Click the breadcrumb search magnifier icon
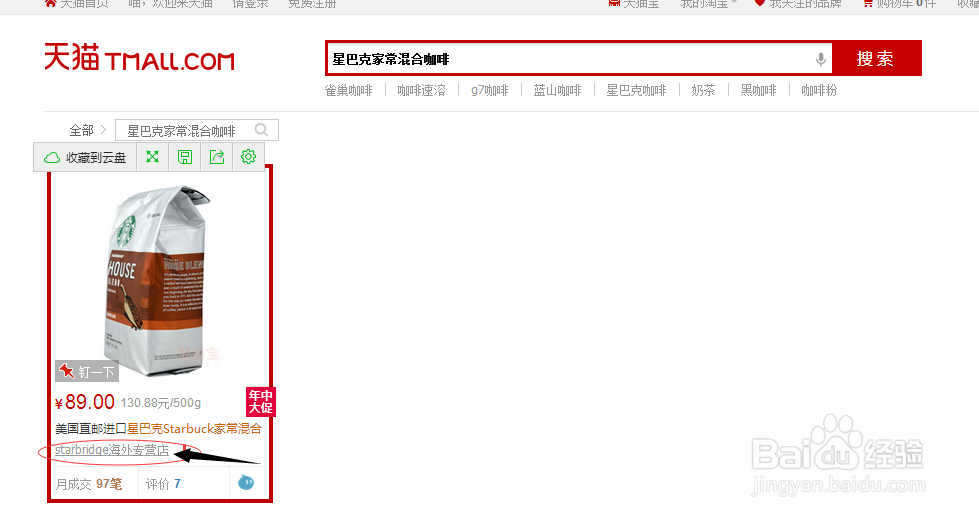 262,130
